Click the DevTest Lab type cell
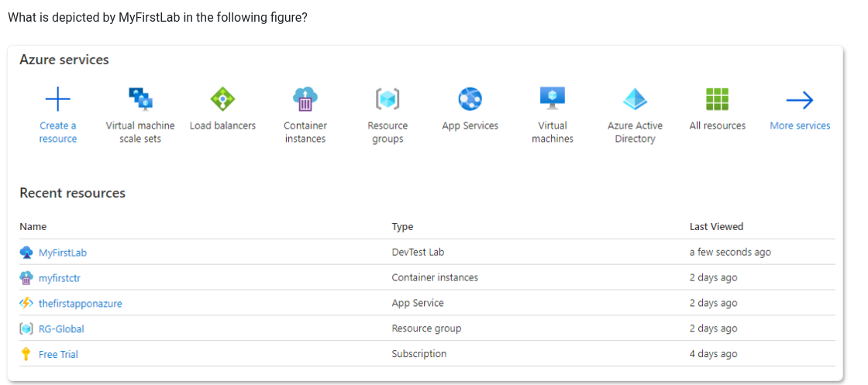This screenshot has width=868, height=385. (x=418, y=252)
